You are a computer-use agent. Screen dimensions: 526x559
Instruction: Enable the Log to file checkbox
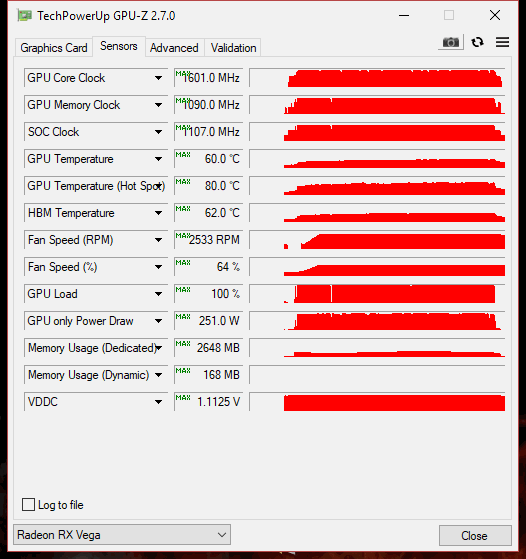point(29,505)
